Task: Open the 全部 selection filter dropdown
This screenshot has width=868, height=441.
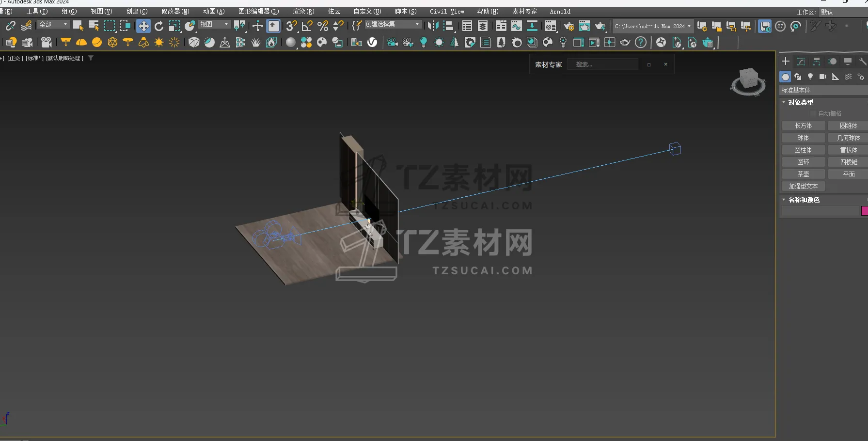Action: click(54, 24)
